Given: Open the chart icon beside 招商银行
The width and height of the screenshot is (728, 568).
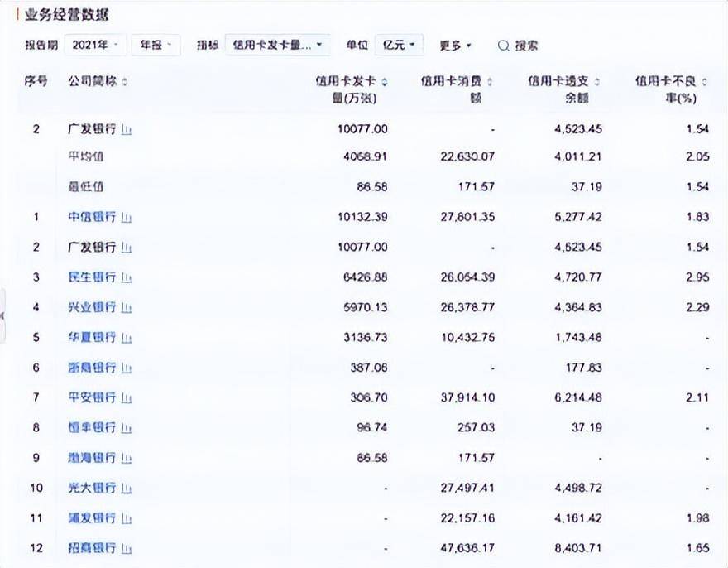Looking at the screenshot, I should (127, 548).
